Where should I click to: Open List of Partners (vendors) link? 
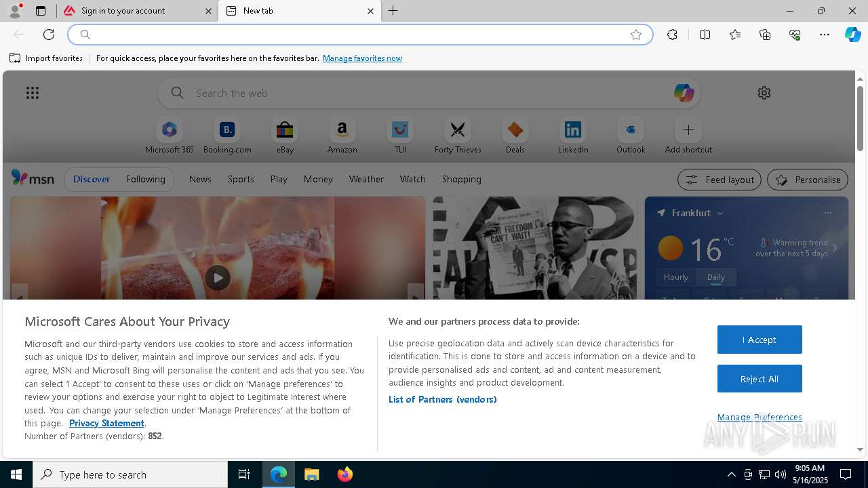443,399
